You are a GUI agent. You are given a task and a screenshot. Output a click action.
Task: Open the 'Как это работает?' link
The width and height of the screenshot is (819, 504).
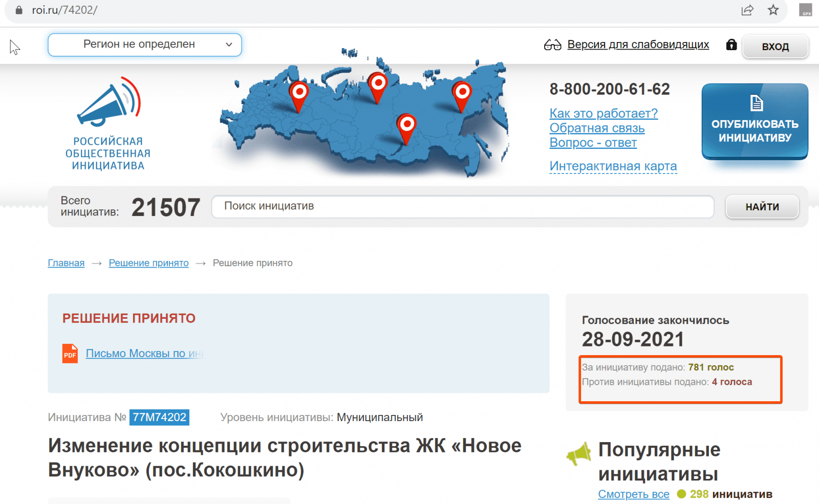(604, 113)
